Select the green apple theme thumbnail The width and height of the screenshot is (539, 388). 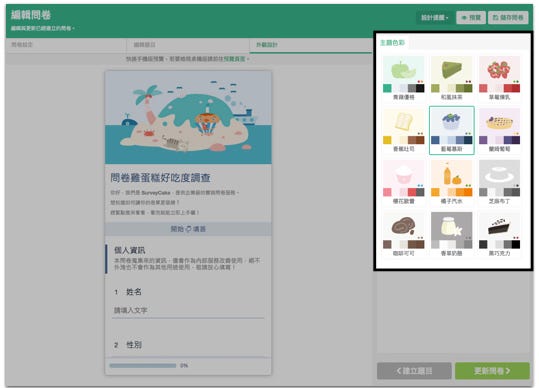point(404,78)
